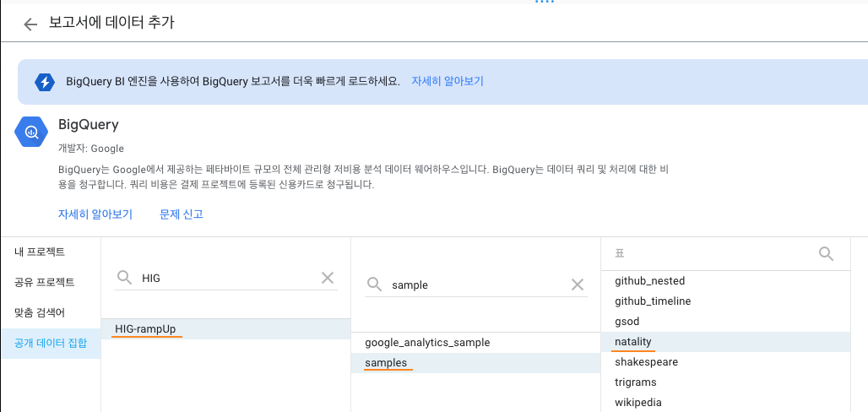Click the table search magnifier icon
868x412 pixels.
pyautogui.click(x=826, y=253)
